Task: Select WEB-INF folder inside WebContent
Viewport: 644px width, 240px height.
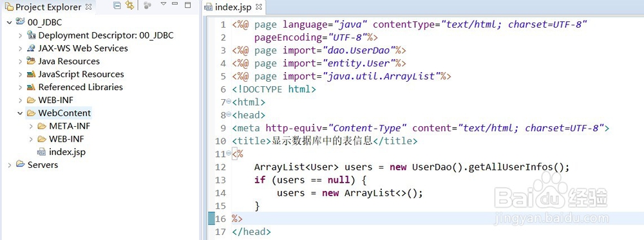Action: point(66,139)
